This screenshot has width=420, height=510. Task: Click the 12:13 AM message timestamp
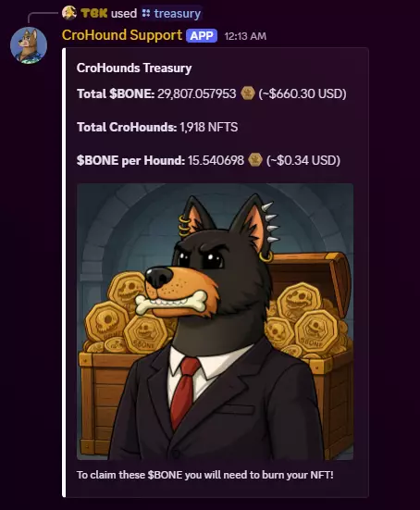(x=245, y=36)
